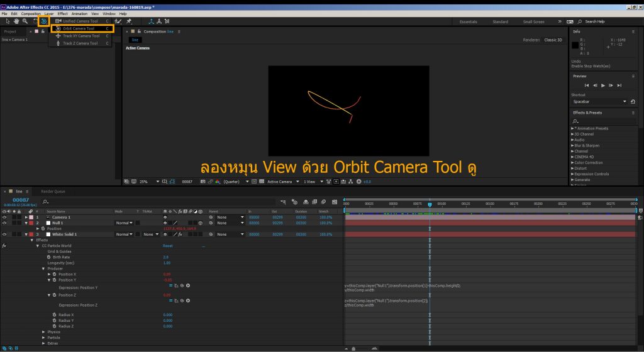The image size is (644, 352).
Task: Hide the Camera 1 layer with eye icon
Action: point(5,217)
